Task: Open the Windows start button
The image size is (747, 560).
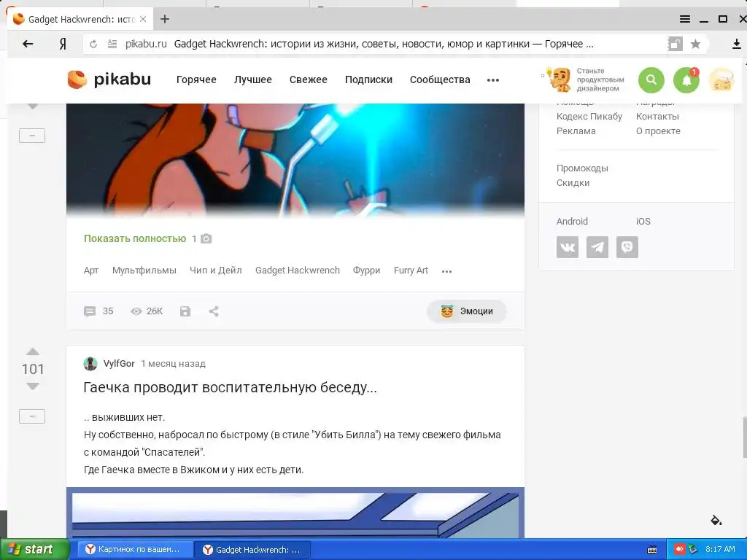Action: click(x=35, y=549)
